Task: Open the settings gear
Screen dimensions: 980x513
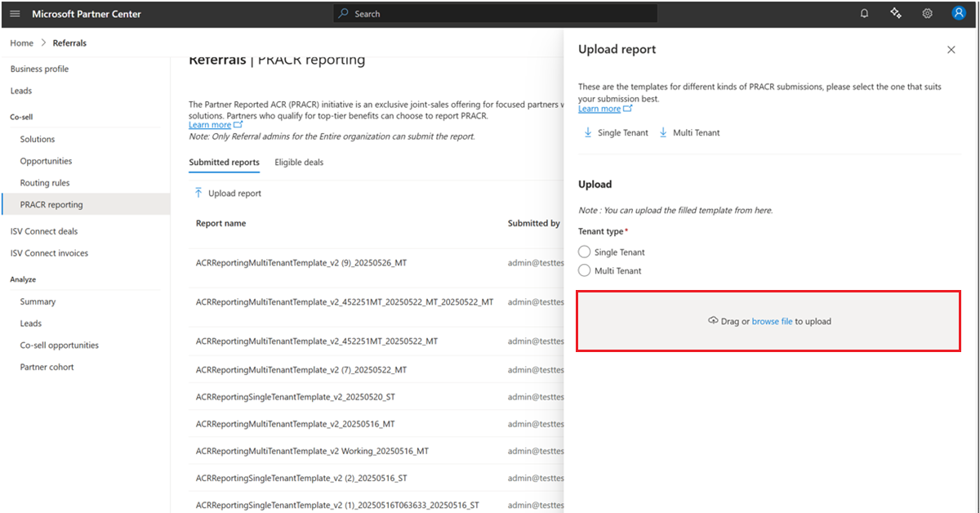Action: pyautogui.click(x=928, y=14)
